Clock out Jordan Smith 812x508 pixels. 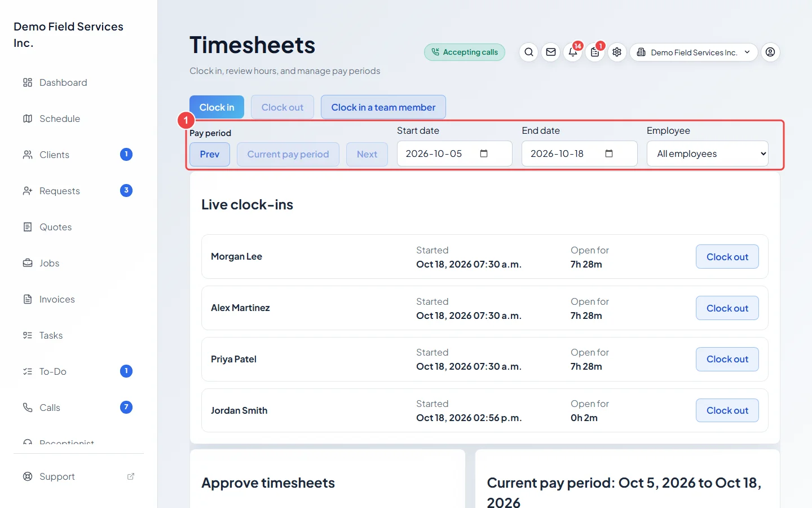tap(727, 410)
